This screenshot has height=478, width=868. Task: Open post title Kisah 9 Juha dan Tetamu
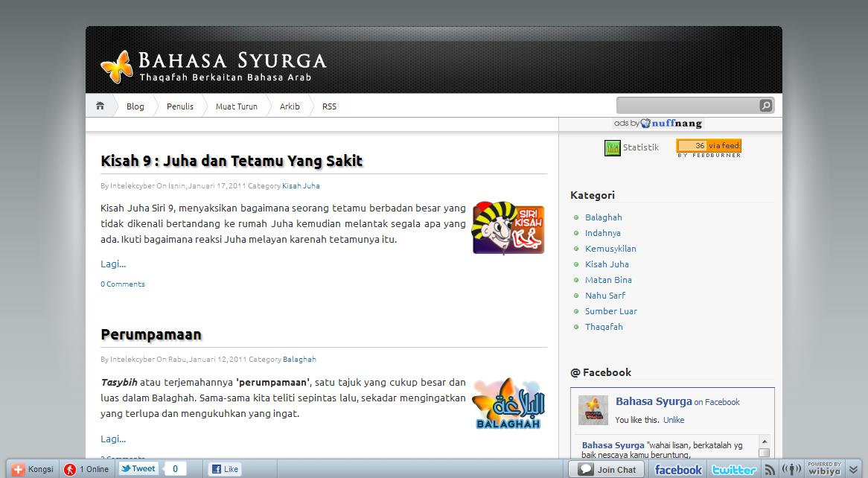232,161
